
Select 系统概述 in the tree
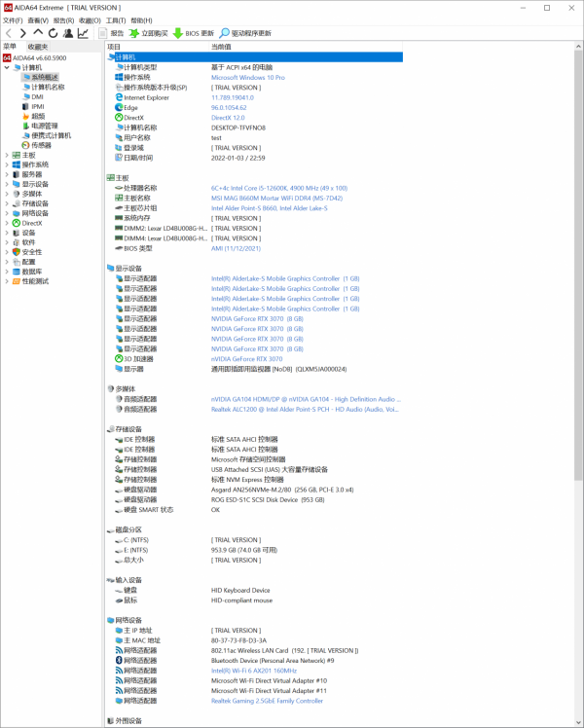40,77
